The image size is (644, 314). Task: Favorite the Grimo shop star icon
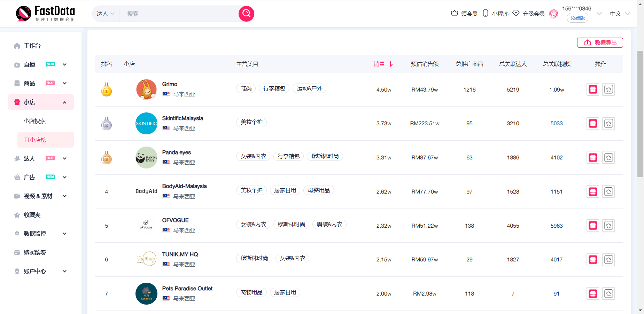(608, 89)
